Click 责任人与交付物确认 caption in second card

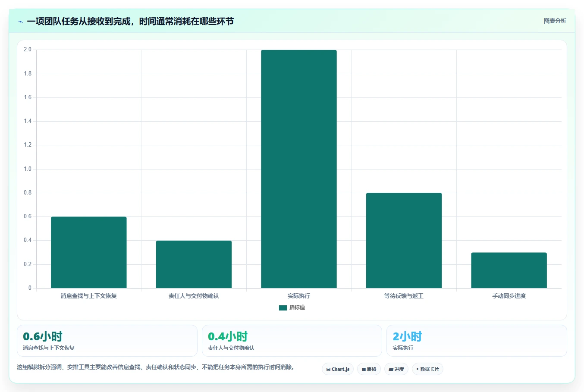pyautogui.click(x=231, y=348)
